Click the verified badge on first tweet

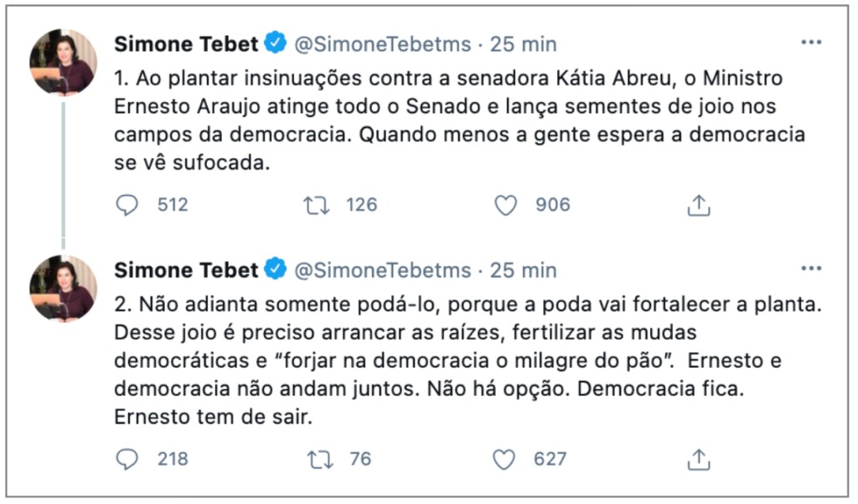(276, 43)
